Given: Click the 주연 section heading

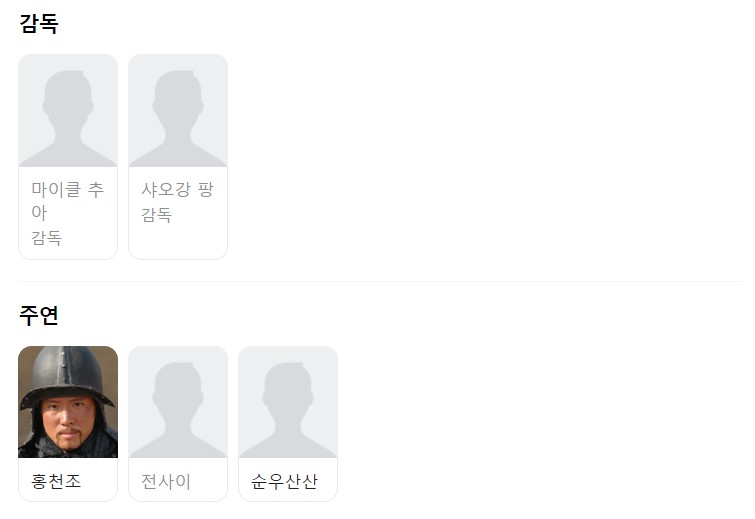Looking at the screenshot, I should click(x=39, y=315).
